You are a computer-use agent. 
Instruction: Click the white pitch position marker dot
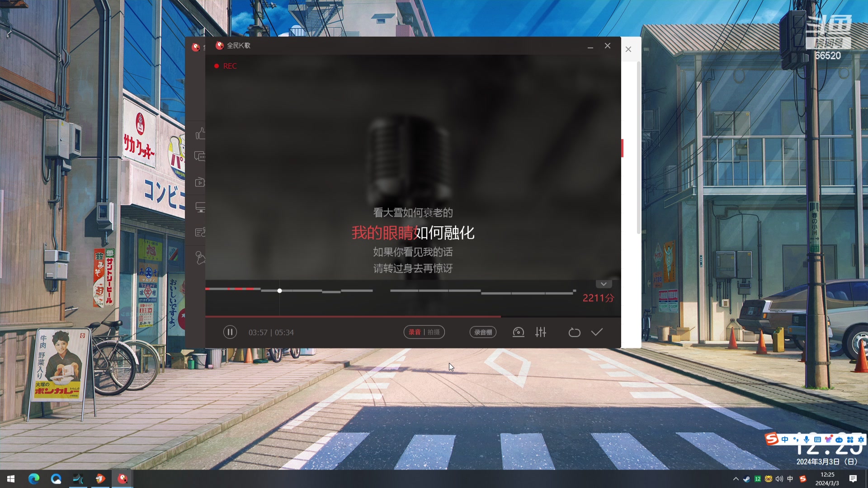(279, 291)
